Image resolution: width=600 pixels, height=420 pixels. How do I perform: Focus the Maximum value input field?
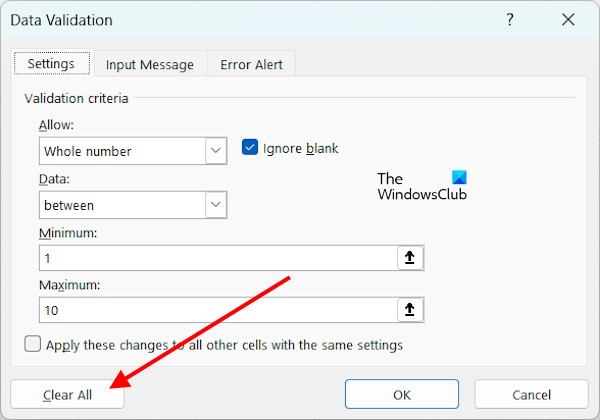tap(215, 310)
